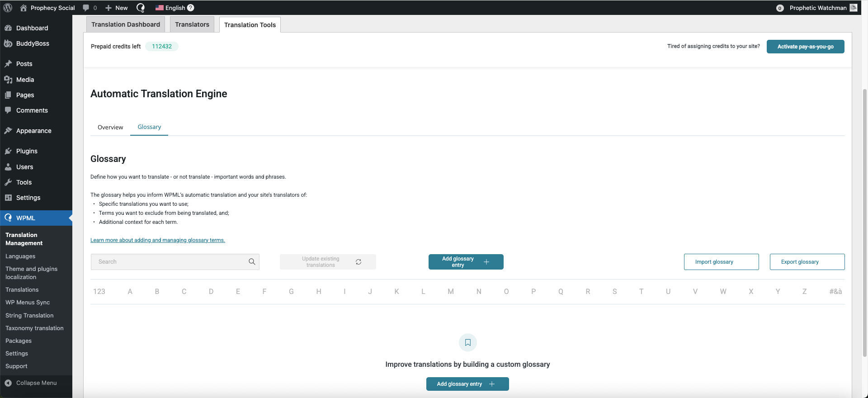Click the 112432 prepaid credits badge

coord(162,46)
